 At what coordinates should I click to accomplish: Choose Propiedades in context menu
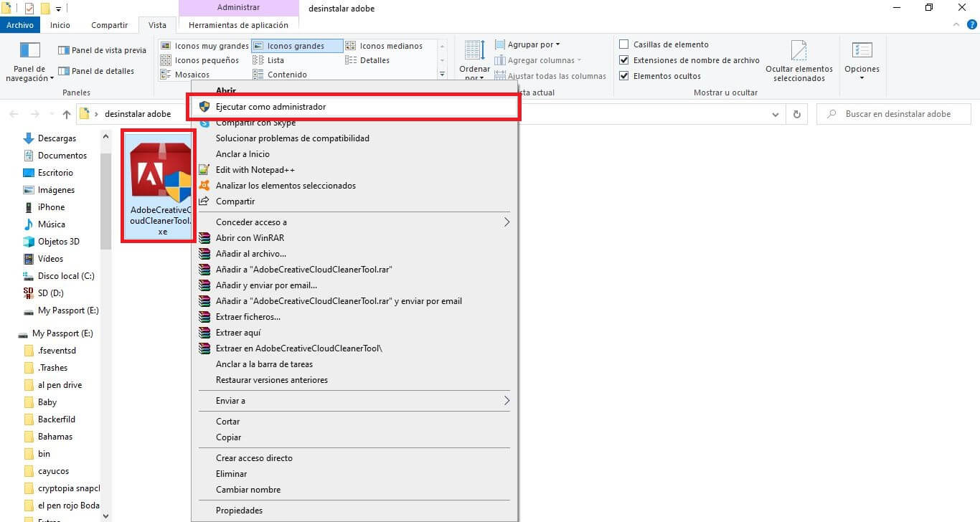(x=239, y=511)
